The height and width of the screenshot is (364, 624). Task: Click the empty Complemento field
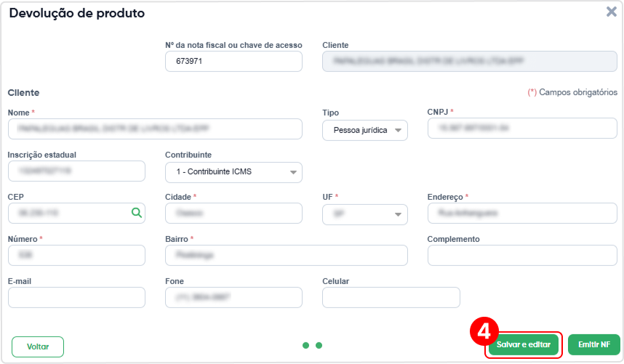(522, 255)
